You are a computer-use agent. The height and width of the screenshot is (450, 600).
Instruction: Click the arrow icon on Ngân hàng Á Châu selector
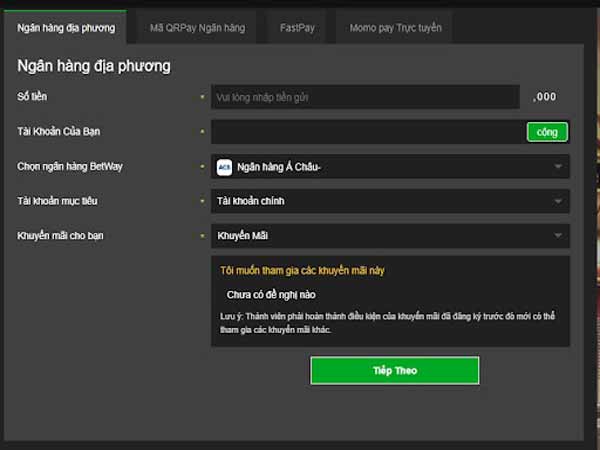click(x=557, y=167)
